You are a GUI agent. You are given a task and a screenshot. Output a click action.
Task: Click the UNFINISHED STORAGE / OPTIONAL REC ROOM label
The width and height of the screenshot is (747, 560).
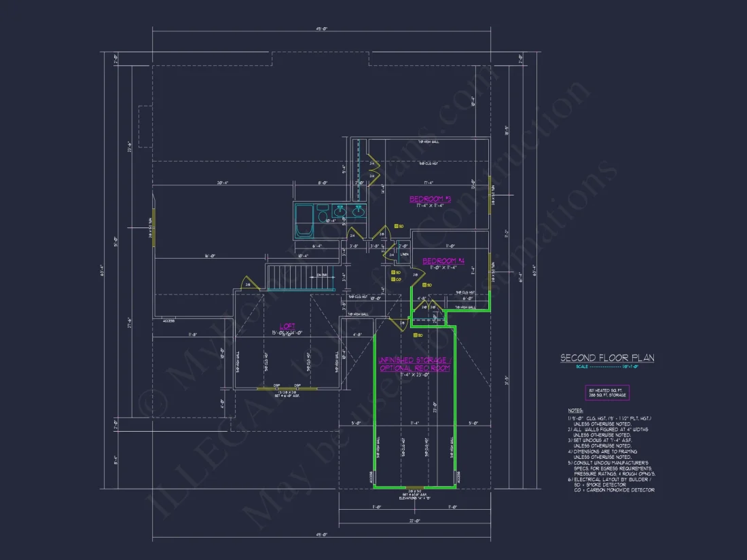pos(414,363)
